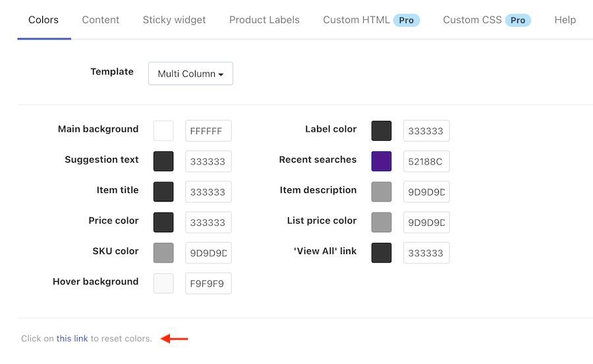Click the Main background color swatch

pyautogui.click(x=163, y=131)
